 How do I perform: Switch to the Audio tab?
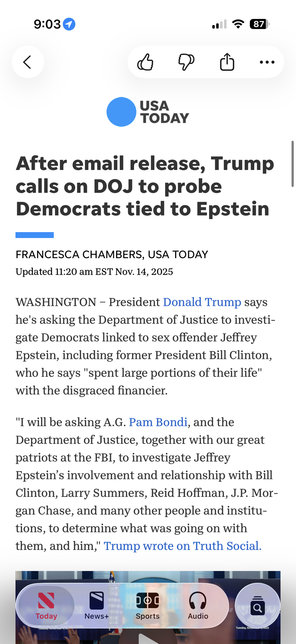point(198,606)
